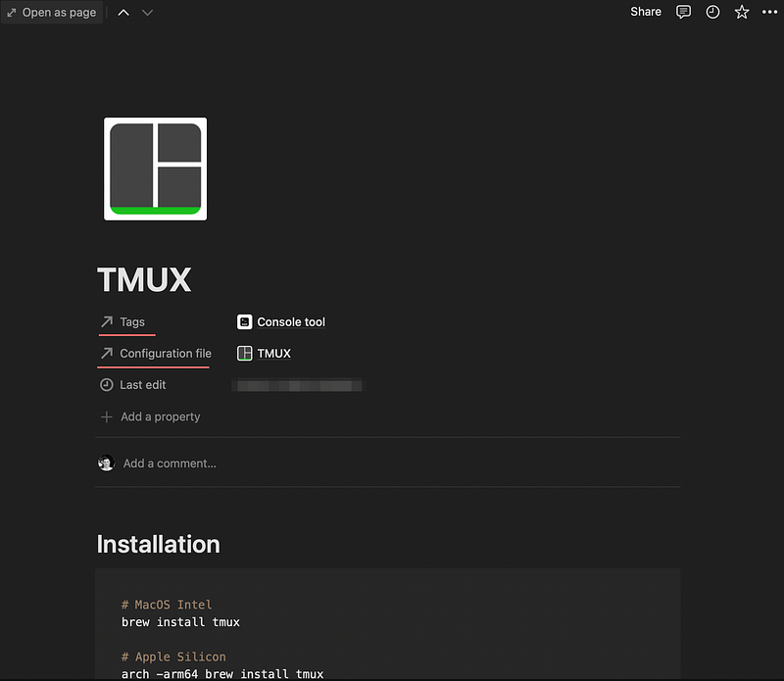The height and width of the screenshot is (681, 784).
Task: Click Add a property
Action: 150,416
